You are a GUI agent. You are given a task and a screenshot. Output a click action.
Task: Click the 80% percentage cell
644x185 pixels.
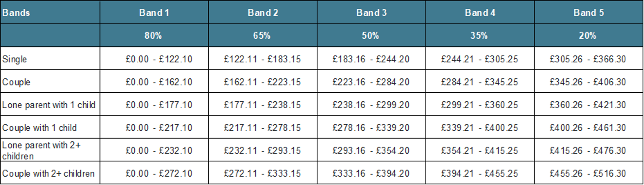click(153, 35)
